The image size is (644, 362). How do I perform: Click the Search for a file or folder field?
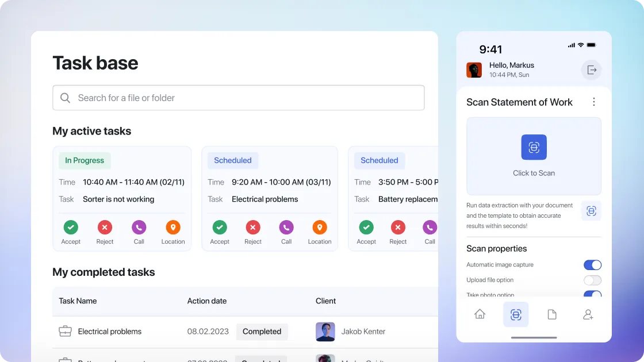click(x=238, y=98)
